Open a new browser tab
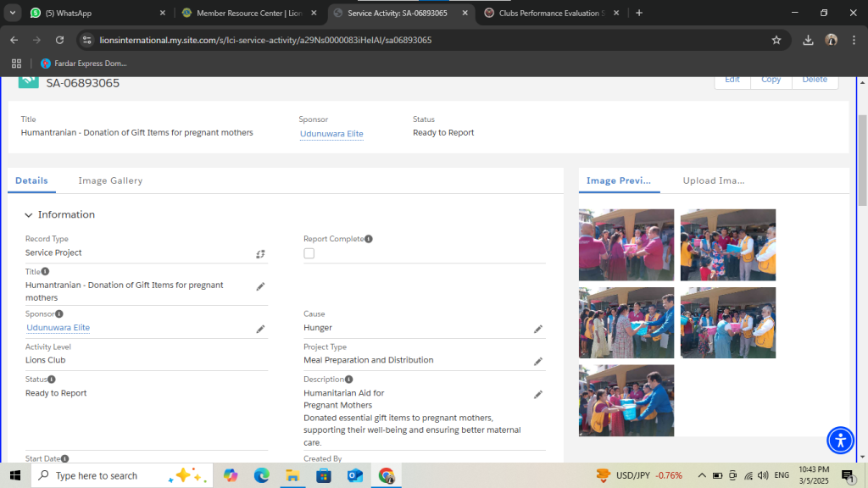Image resolution: width=868 pixels, height=488 pixels. 639,13
